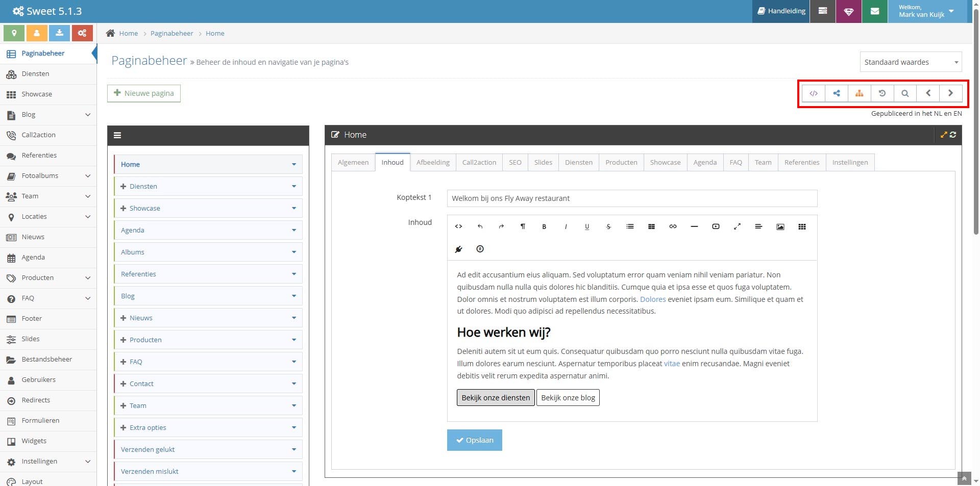
Task: Open the Mark van Kuijk user menu
Action: (x=927, y=11)
